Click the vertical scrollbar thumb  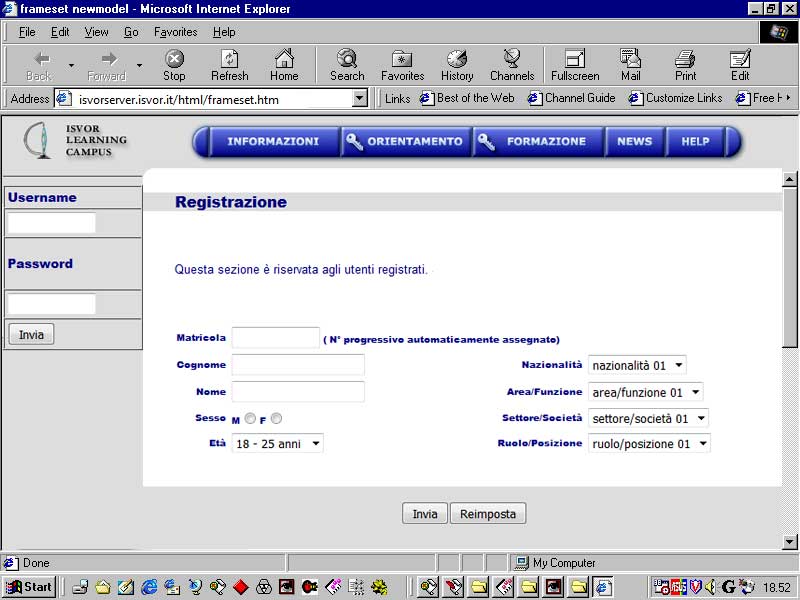[789, 267]
